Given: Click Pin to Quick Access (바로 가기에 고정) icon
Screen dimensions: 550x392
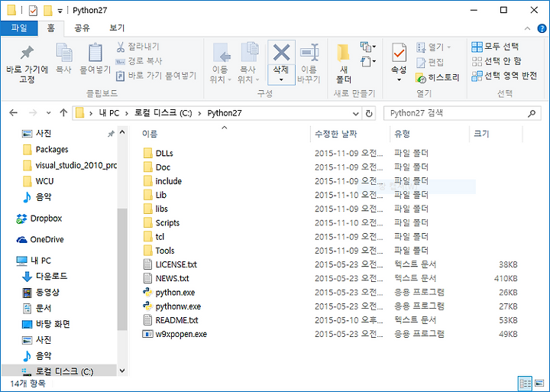Looking at the screenshot, I should tap(27, 53).
